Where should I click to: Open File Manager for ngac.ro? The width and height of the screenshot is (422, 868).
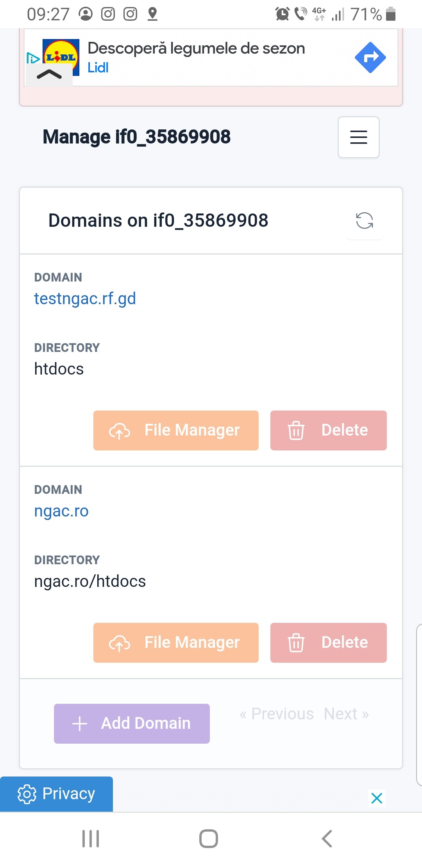click(x=176, y=643)
